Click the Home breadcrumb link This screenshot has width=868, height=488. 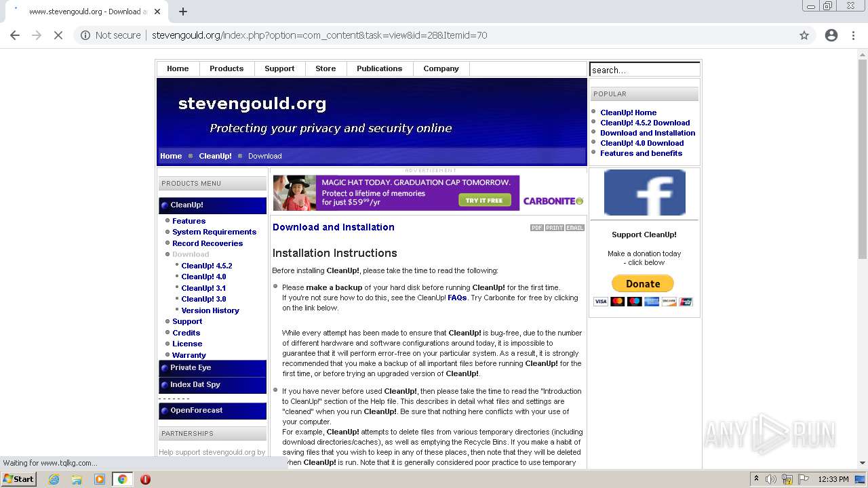coord(171,156)
